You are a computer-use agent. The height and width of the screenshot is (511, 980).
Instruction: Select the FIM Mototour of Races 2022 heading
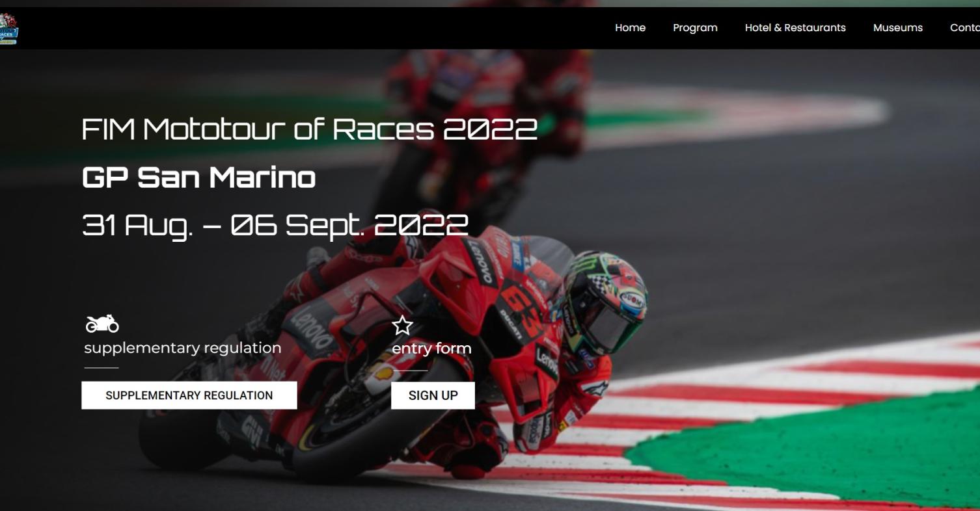tap(310, 129)
